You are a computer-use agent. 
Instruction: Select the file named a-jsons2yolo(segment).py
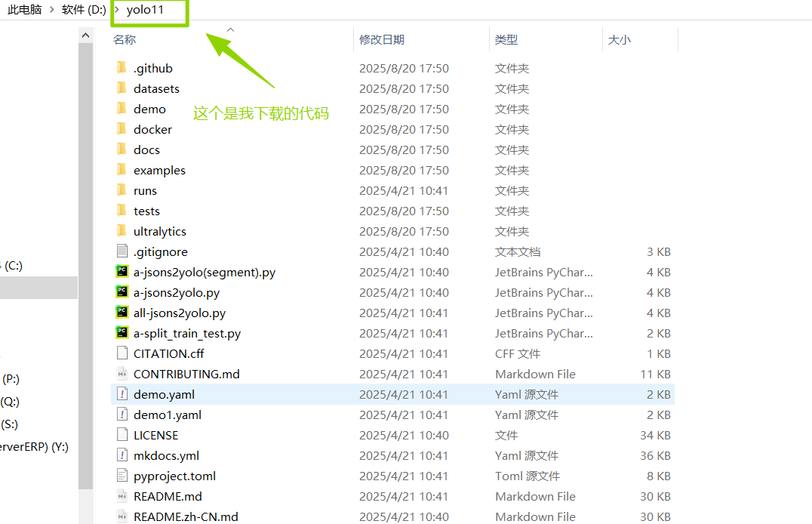205,272
